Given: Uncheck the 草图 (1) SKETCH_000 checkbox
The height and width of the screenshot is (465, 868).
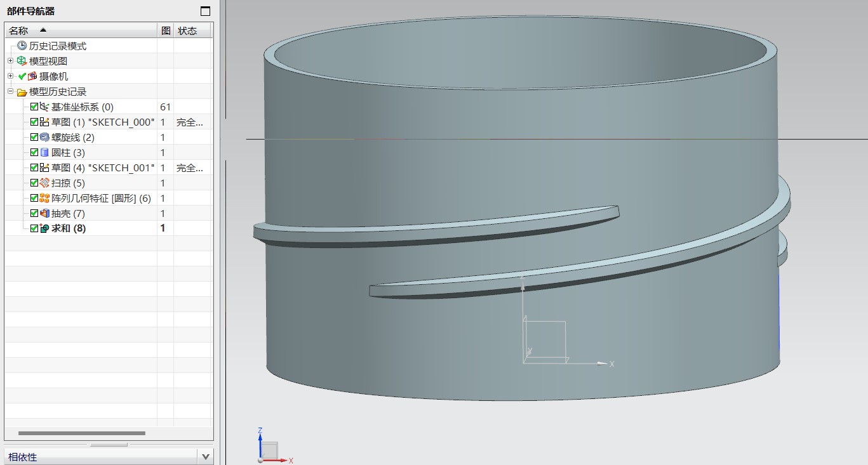Looking at the screenshot, I should (34, 122).
